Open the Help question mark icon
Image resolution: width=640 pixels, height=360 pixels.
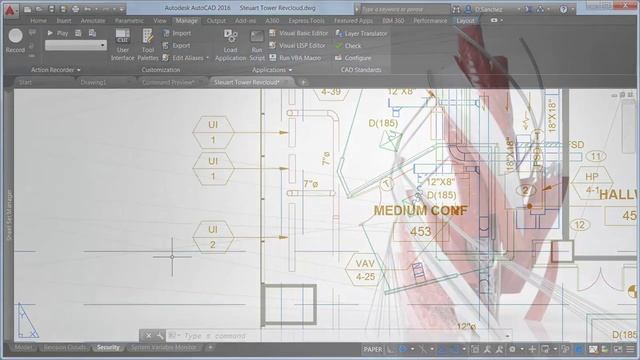tap(563, 9)
